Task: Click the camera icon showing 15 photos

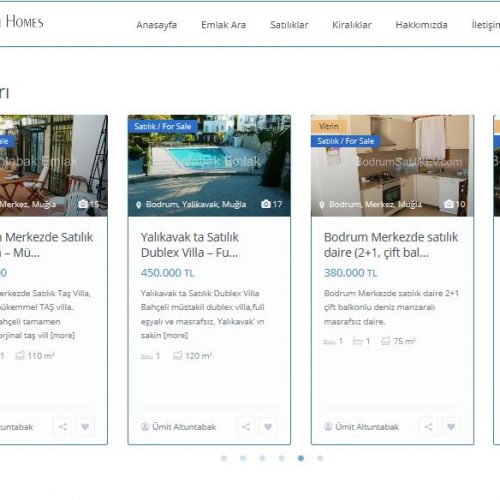Action: pos(83,204)
